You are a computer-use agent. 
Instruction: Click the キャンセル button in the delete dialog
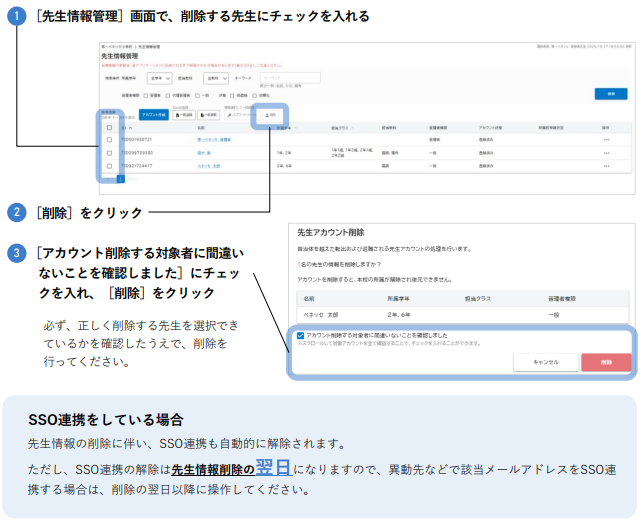click(546, 362)
